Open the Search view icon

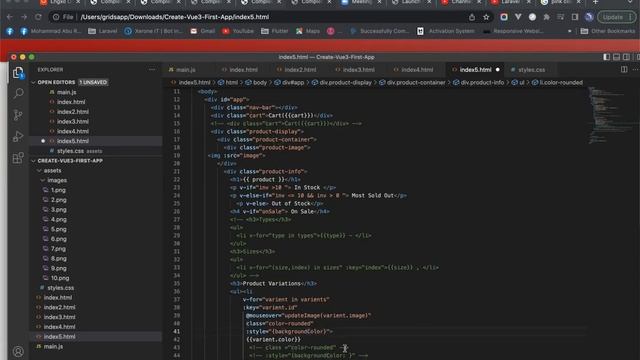click(x=18, y=93)
